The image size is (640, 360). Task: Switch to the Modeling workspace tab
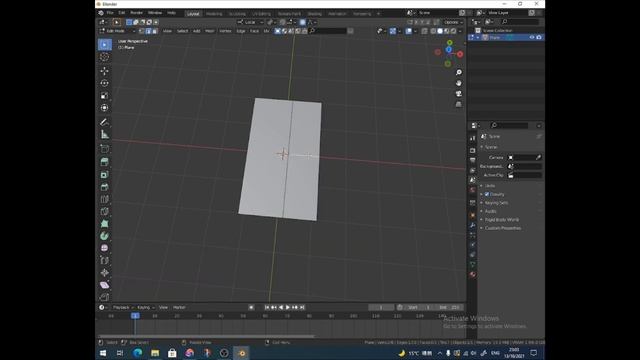[x=214, y=13]
